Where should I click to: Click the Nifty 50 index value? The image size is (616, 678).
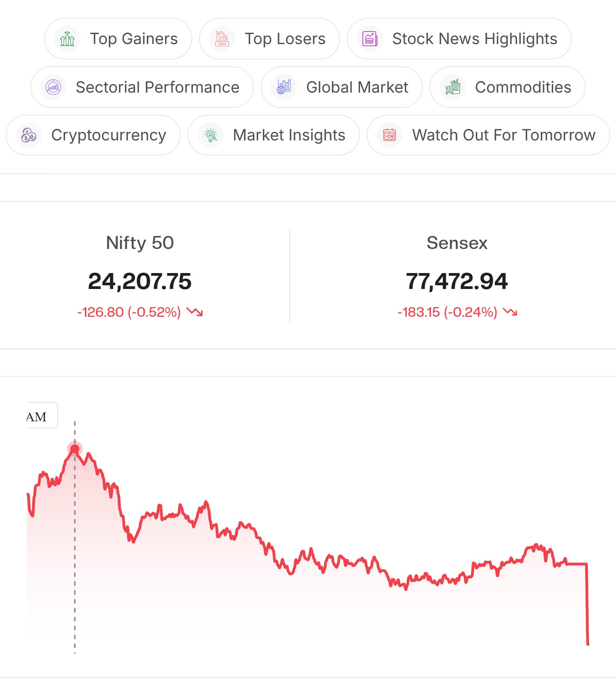(140, 281)
